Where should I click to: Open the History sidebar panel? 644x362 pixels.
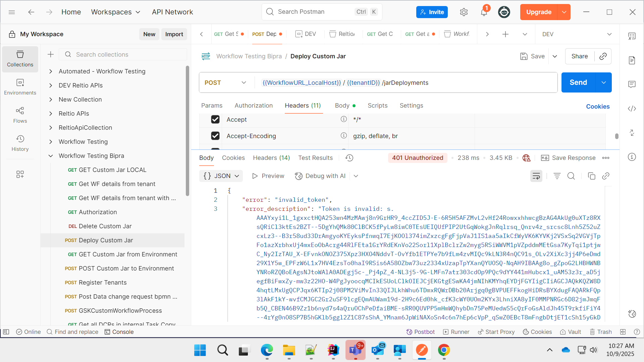(x=20, y=143)
